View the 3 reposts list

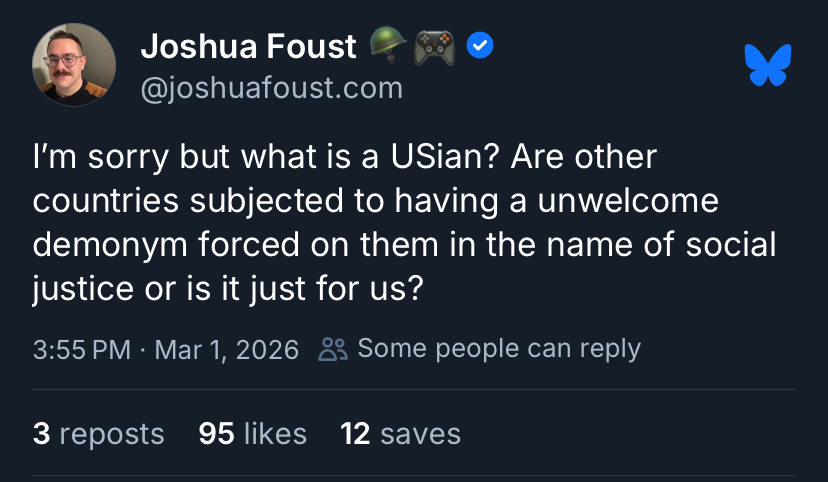98,433
